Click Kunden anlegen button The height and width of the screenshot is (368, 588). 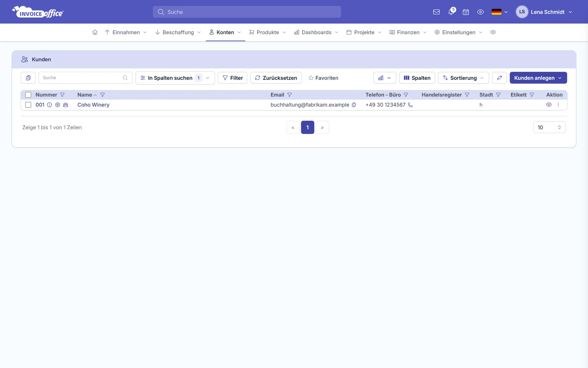click(x=538, y=78)
